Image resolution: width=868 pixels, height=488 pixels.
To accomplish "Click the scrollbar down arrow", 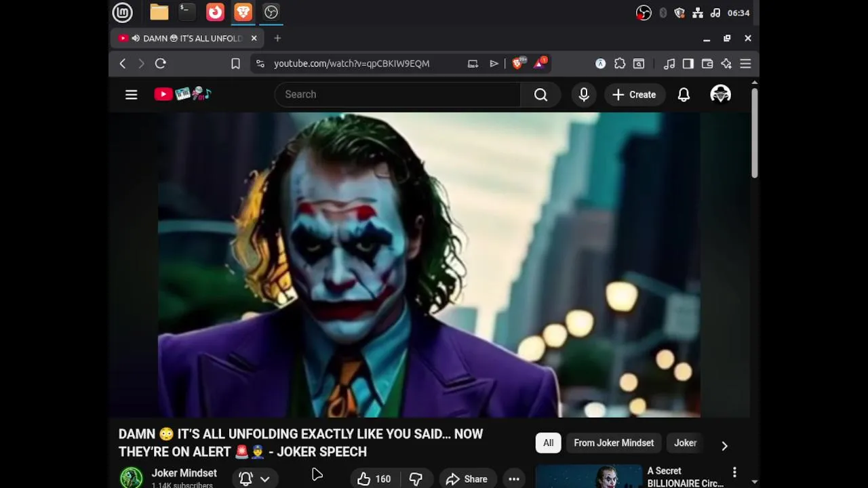I will click(754, 482).
